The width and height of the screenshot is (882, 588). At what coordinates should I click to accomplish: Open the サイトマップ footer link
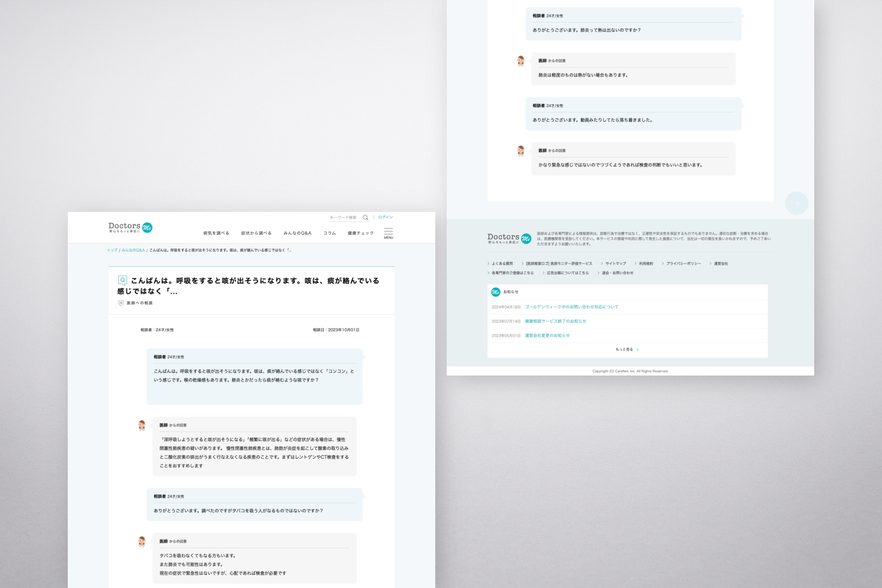(616, 264)
